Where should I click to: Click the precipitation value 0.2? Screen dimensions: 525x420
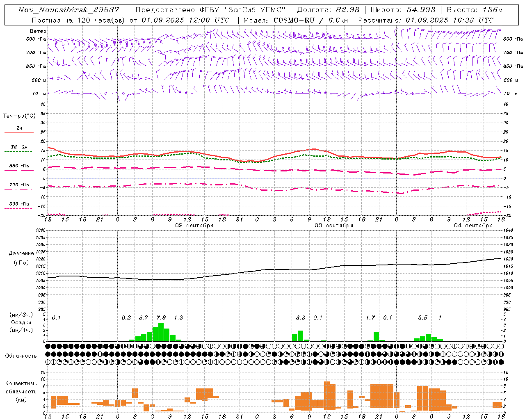[x=126, y=318]
